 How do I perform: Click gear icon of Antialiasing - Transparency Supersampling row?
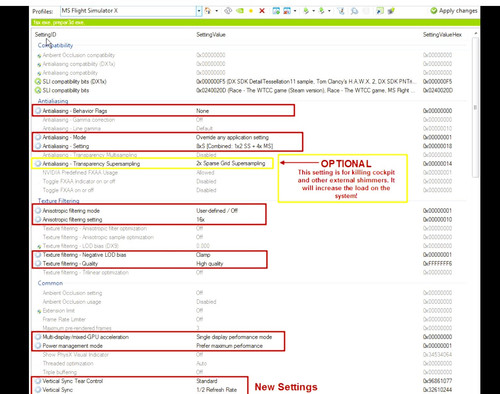[38, 164]
